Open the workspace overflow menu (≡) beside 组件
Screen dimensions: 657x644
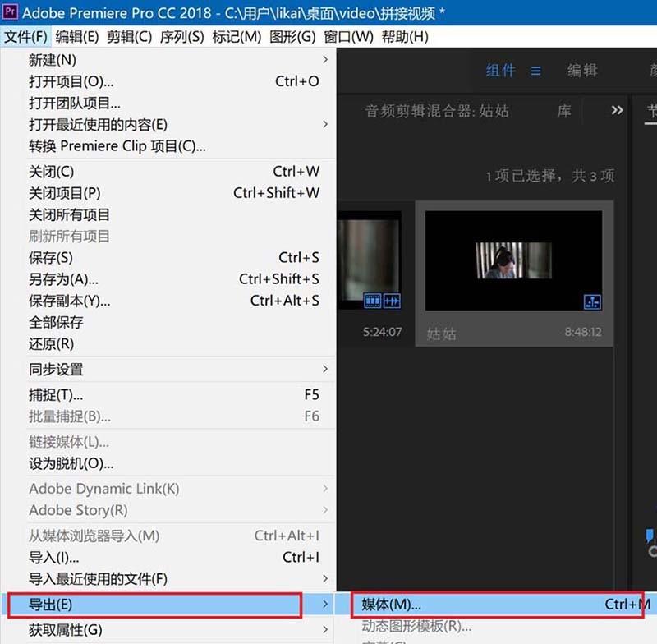pyautogui.click(x=535, y=71)
